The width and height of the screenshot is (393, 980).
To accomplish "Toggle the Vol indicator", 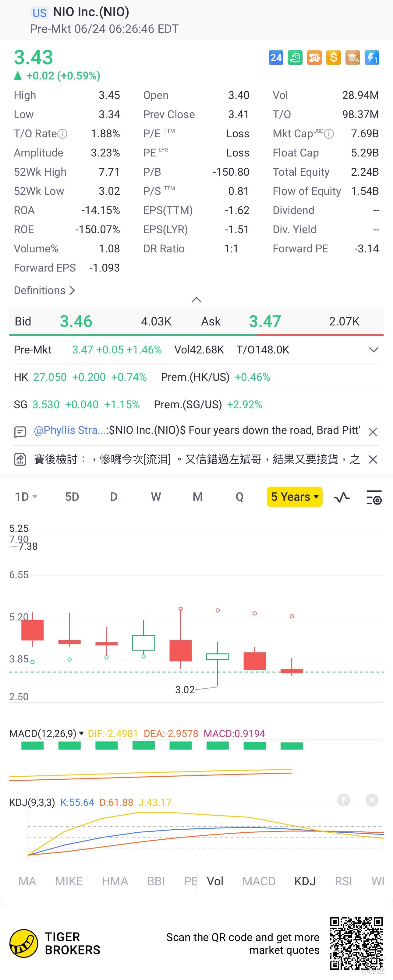I will coord(215,881).
